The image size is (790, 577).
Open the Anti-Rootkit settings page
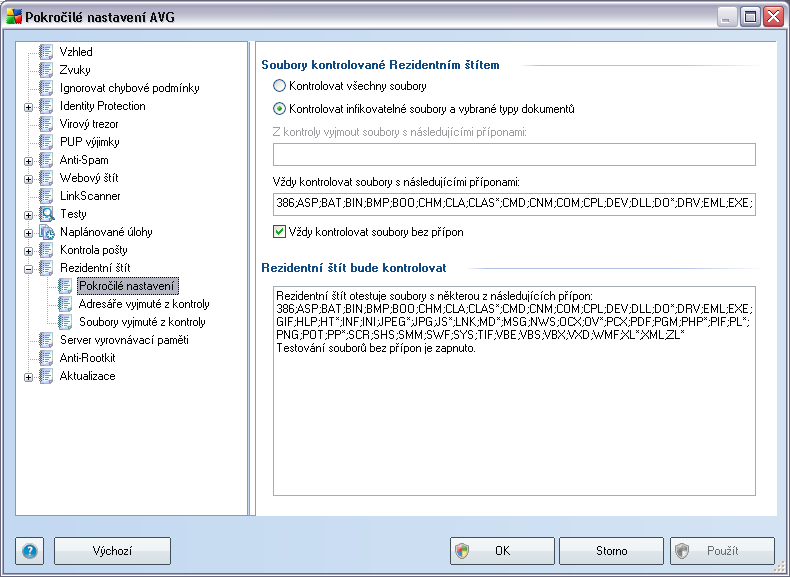point(87,358)
